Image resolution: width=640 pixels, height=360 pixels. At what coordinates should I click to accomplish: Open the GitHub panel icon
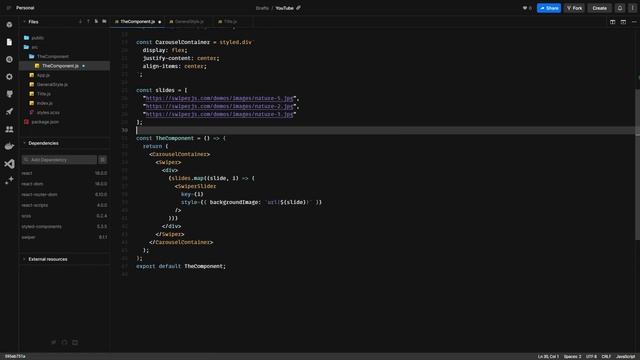click(9, 94)
